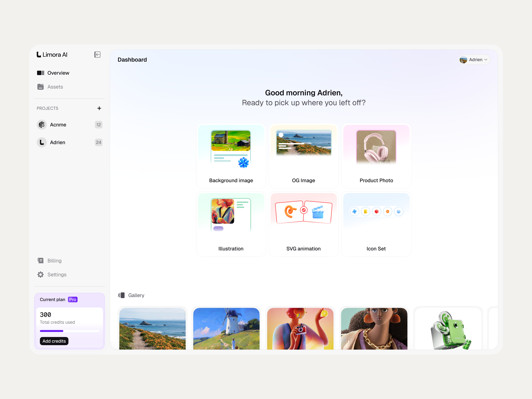The width and height of the screenshot is (532, 399).
Task: Choose the SVG animation card
Action: pos(304,224)
